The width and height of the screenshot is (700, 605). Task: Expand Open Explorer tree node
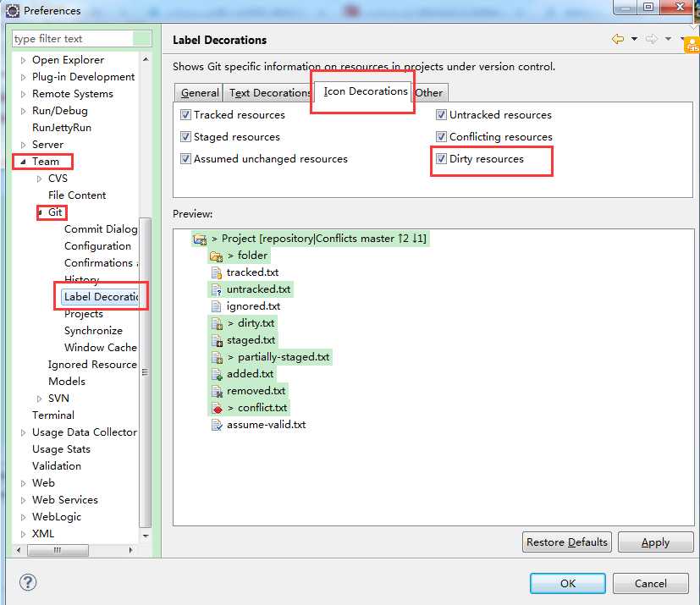coord(23,60)
